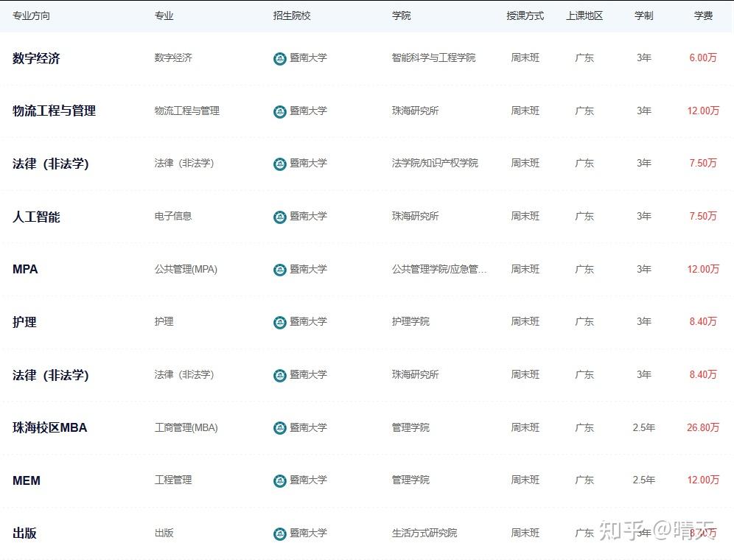
Task: Select 12.00万 tuition in MPA row
Action: point(703,269)
